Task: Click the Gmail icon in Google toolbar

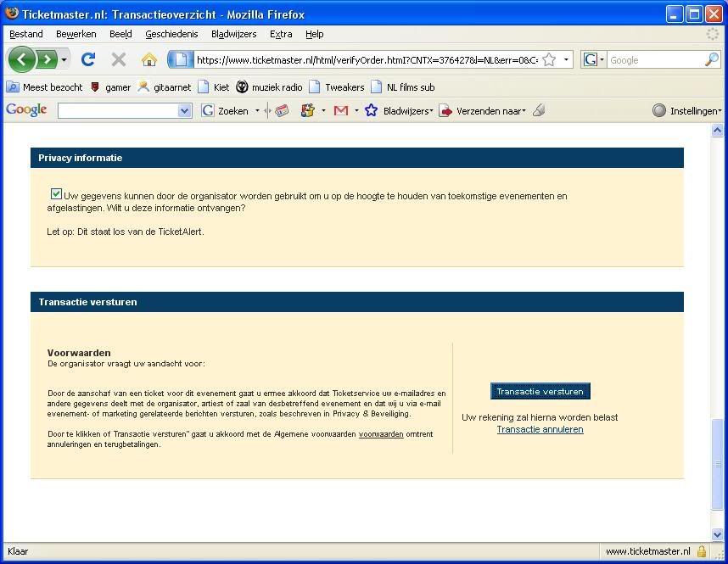Action: coord(341,110)
